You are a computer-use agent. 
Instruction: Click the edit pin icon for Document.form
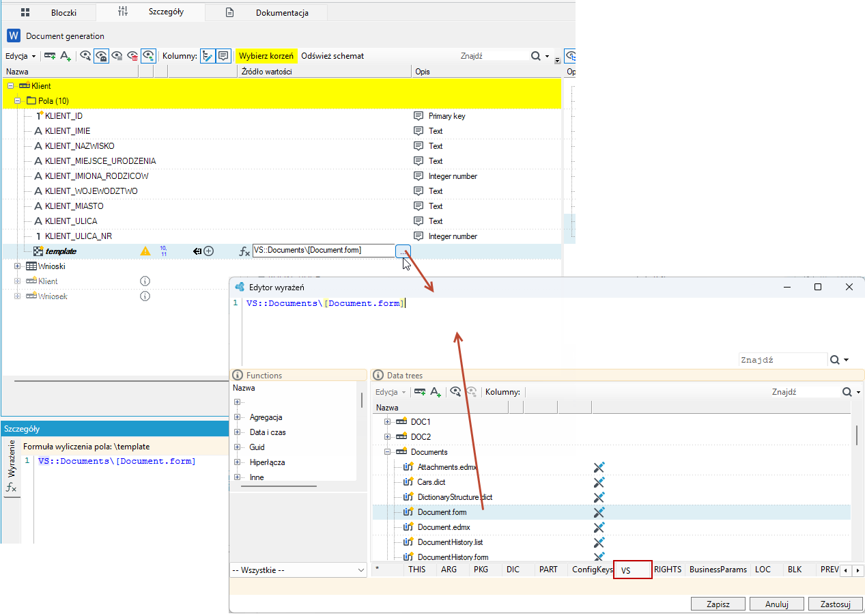(599, 512)
